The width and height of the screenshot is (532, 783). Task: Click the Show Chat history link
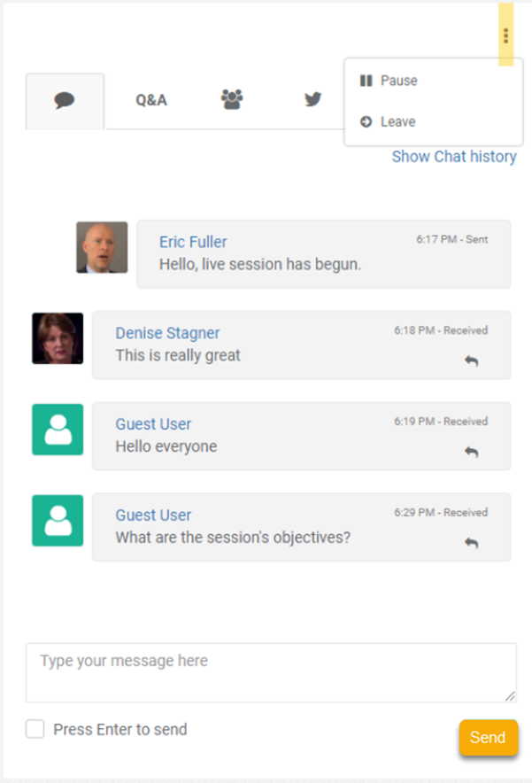pyautogui.click(x=454, y=157)
